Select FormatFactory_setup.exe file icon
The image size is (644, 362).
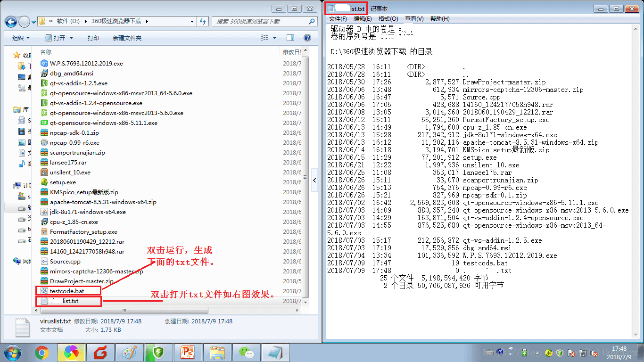click(x=45, y=231)
